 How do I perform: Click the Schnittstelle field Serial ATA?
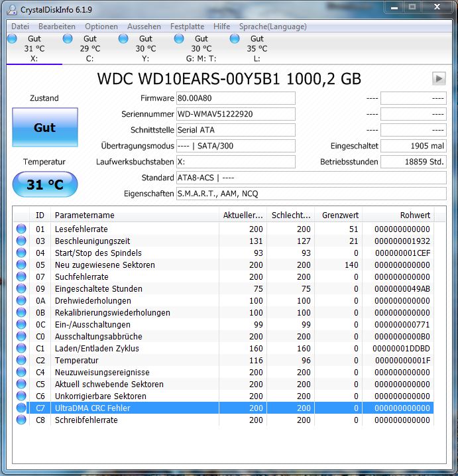coord(236,130)
